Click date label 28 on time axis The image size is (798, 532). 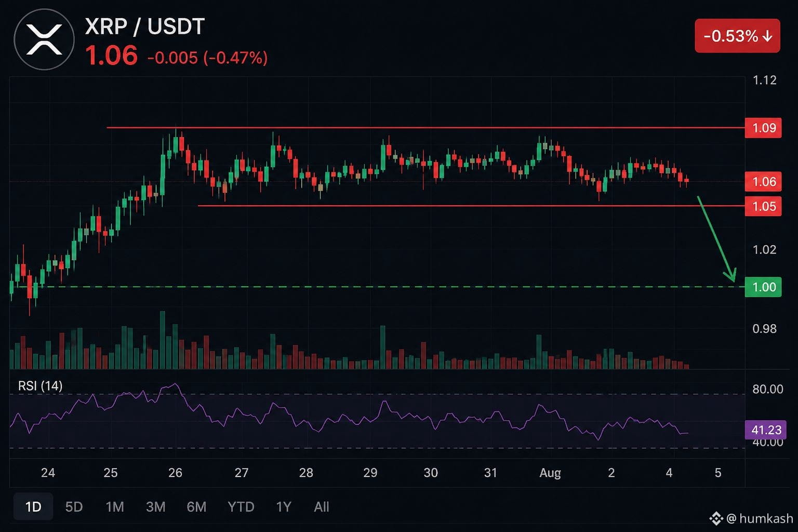[306, 473]
